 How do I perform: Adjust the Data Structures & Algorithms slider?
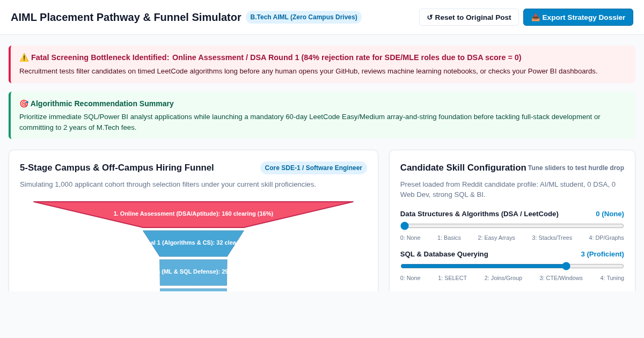(512, 226)
